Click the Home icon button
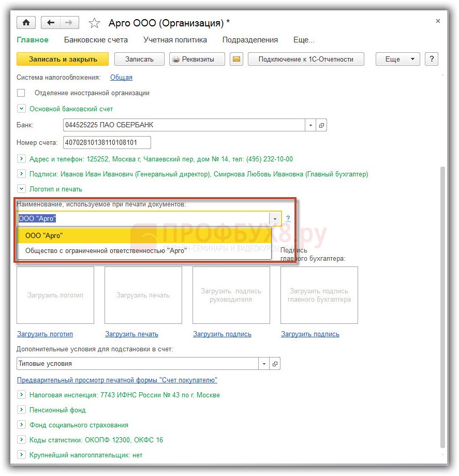Screen dimensions: 459x476 tap(26, 23)
